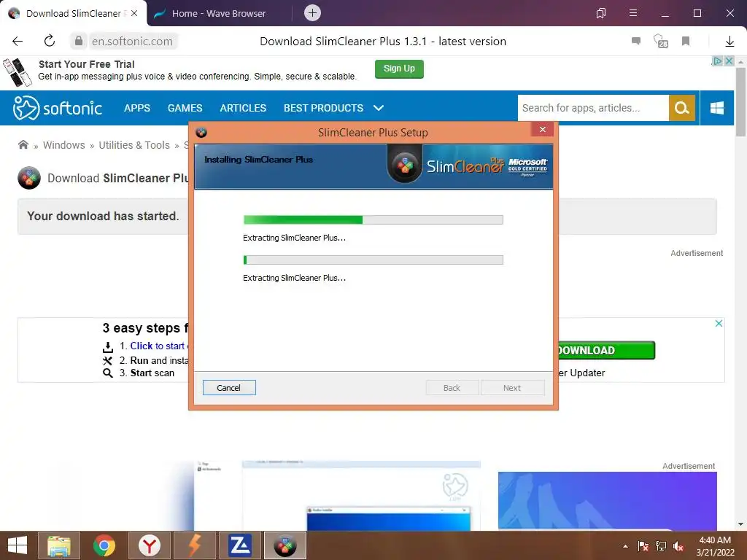Click the disabled Next button in setup
Screen dimensions: 747x560
tap(512, 388)
